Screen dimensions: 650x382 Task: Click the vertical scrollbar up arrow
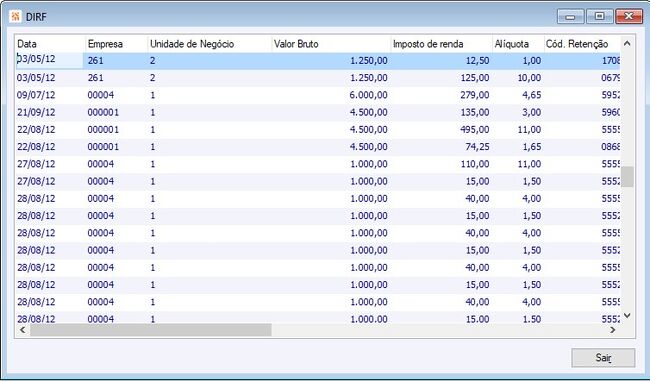pos(627,44)
